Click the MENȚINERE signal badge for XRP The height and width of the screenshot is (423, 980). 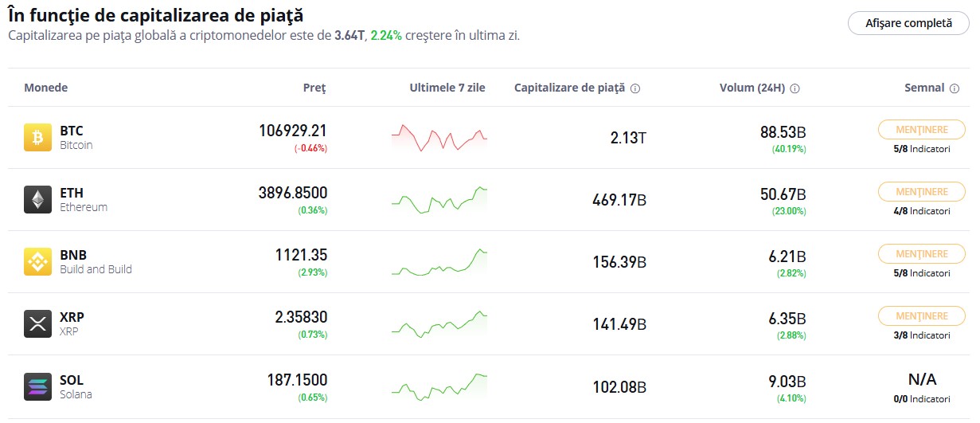click(921, 316)
